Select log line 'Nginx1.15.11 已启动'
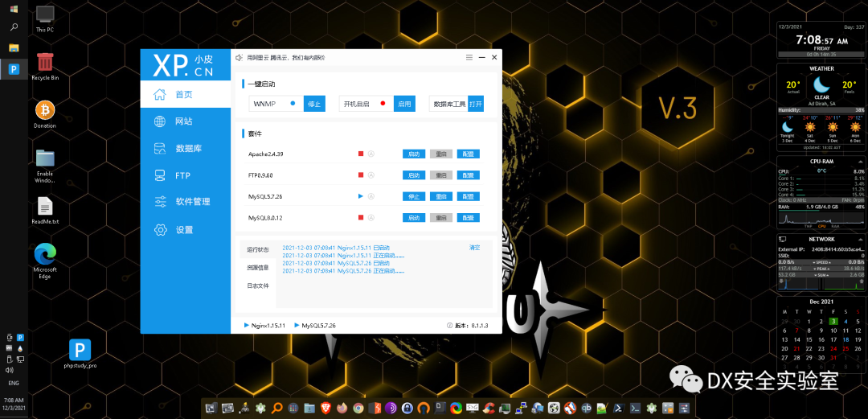 tap(336, 248)
